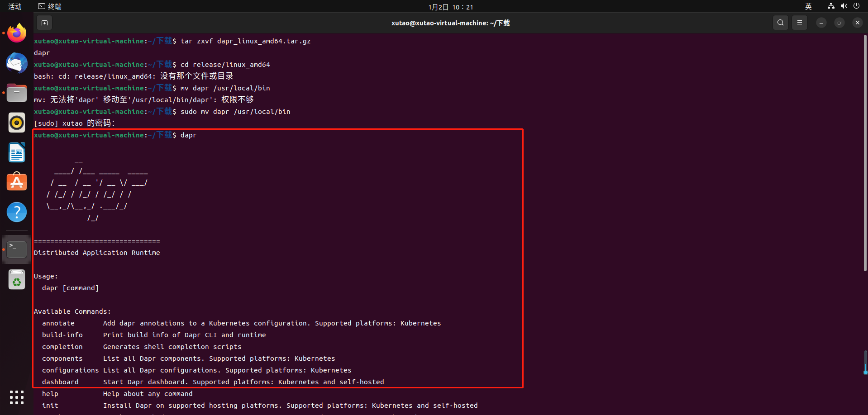Open the clock showing 1月2日 10:21
Image resolution: width=868 pixels, height=415 pixels.
coord(450,7)
